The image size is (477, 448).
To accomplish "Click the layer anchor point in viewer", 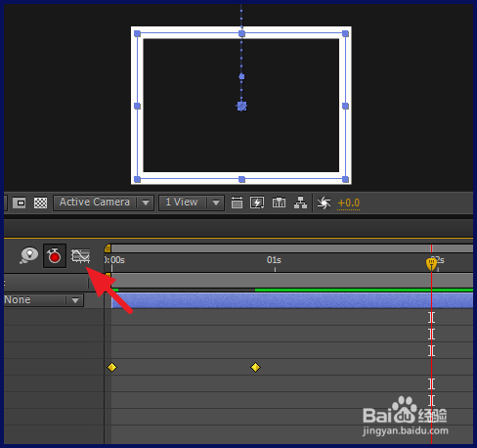I will pyautogui.click(x=241, y=107).
